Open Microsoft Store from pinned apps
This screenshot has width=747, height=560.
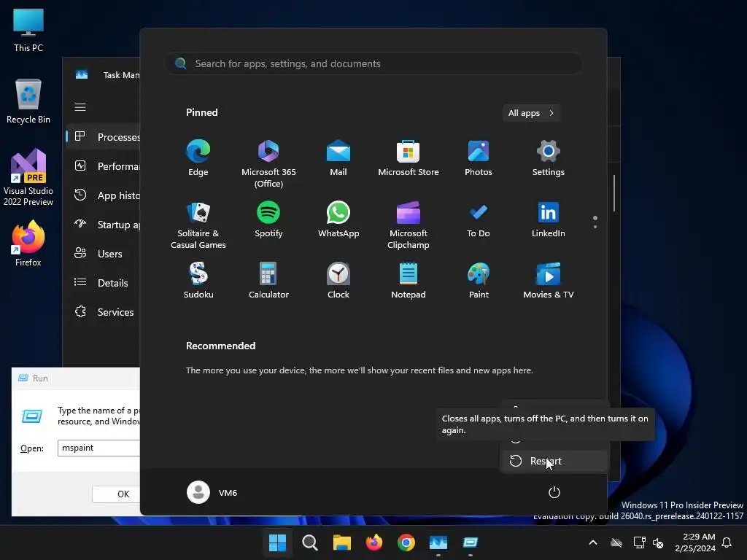pos(409,158)
